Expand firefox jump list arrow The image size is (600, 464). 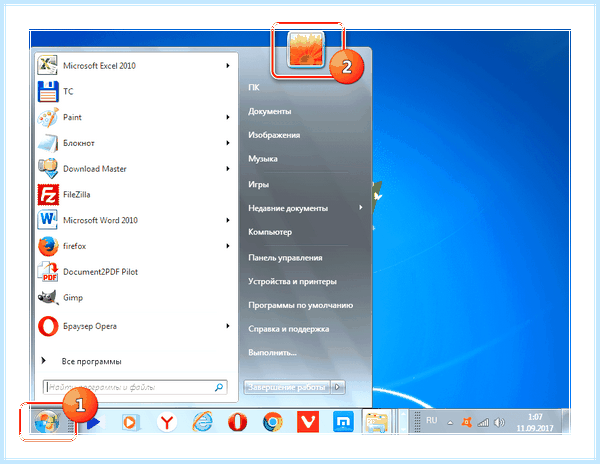pyautogui.click(x=228, y=246)
